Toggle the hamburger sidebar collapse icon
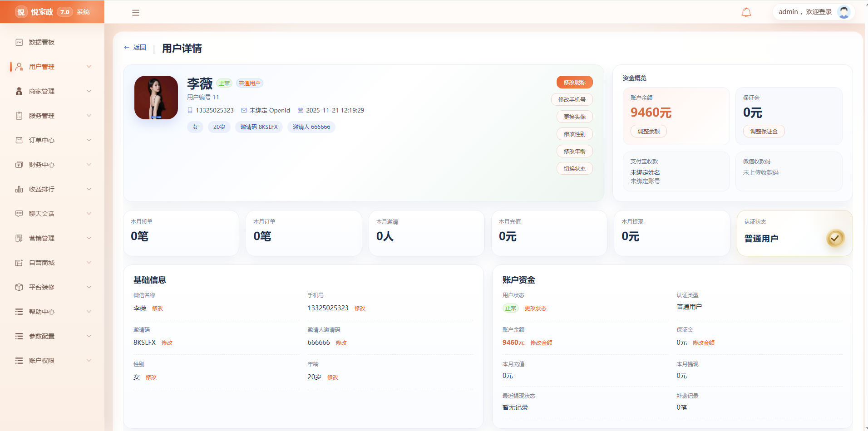The width and height of the screenshot is (868, 431). 136,13
